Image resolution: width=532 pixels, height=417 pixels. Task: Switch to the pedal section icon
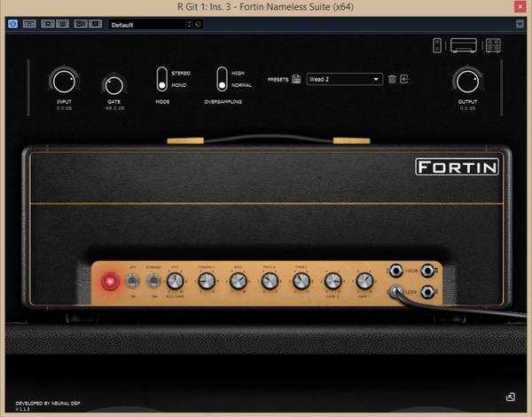437,45
